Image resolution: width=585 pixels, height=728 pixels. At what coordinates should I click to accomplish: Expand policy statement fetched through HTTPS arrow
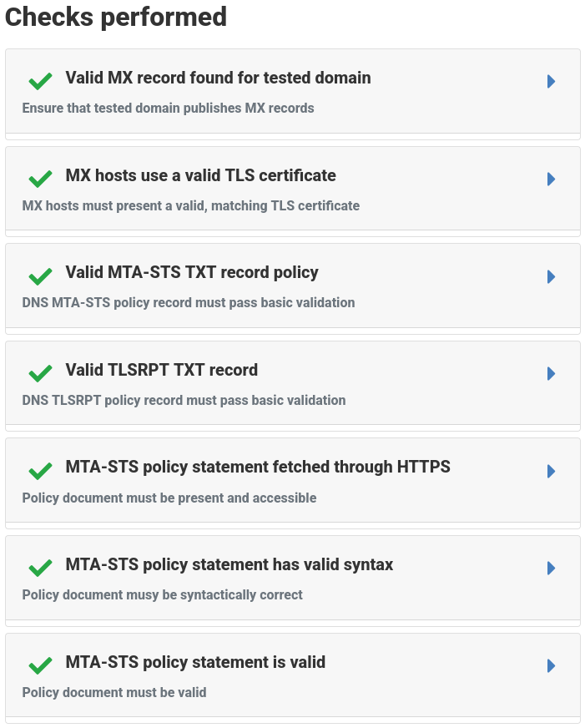coord(551,471)
